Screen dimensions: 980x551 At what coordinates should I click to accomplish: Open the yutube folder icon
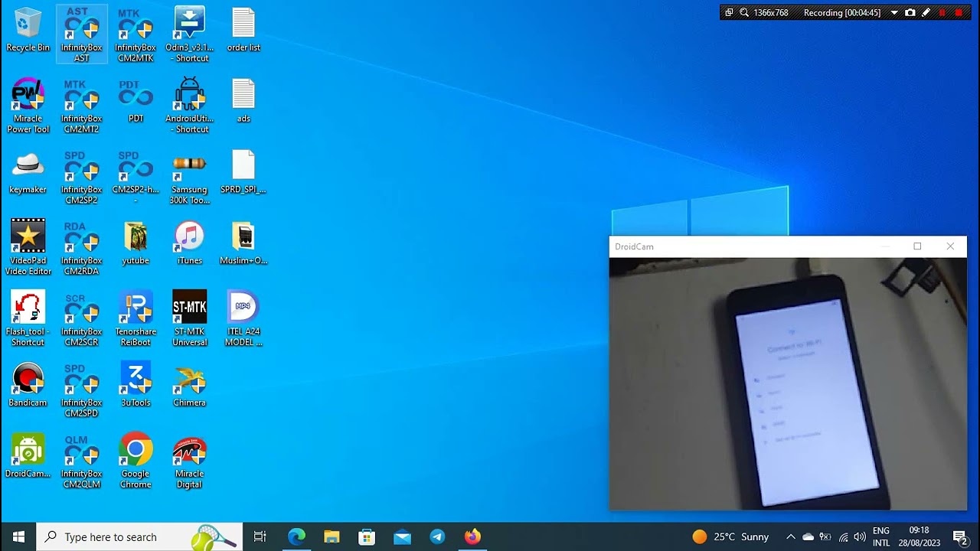(x=136, y=243)
